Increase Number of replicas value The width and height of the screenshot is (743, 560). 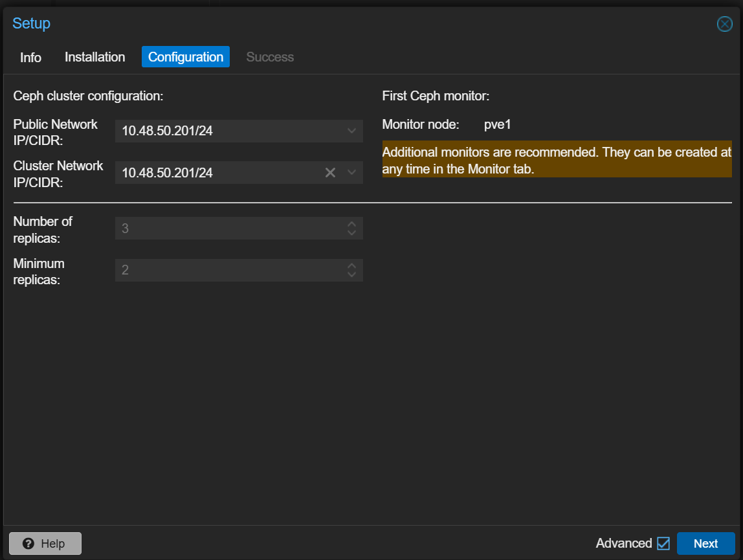(351, 224)
